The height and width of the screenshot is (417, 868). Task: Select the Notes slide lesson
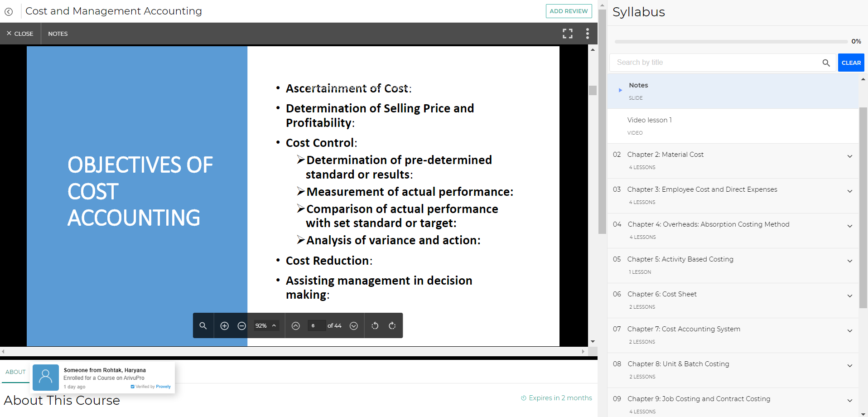pos(733,91)
